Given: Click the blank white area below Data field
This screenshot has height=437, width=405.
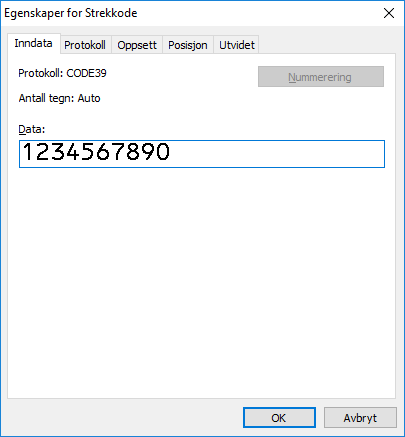Looking at the screenshot, I should (202, 283).
